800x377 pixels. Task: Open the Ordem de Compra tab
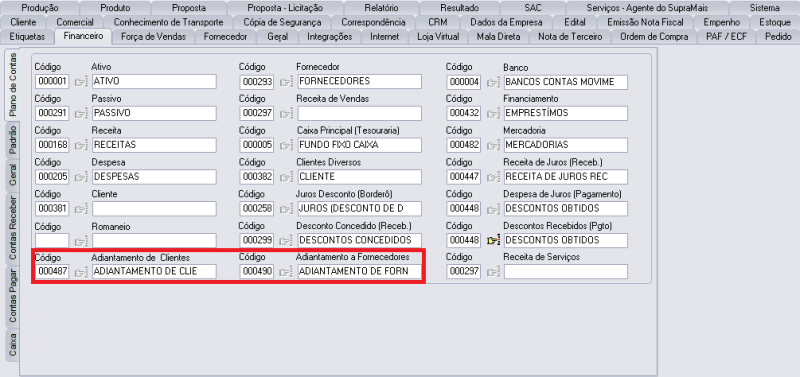pos(654,37)
